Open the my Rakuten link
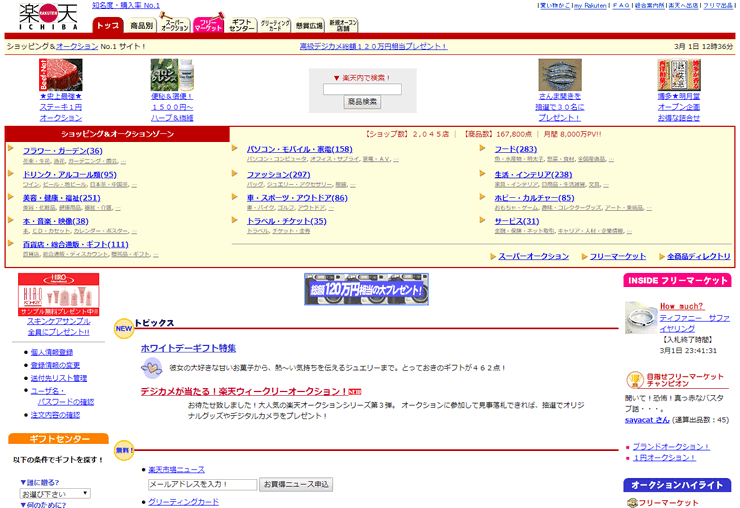 590,6
